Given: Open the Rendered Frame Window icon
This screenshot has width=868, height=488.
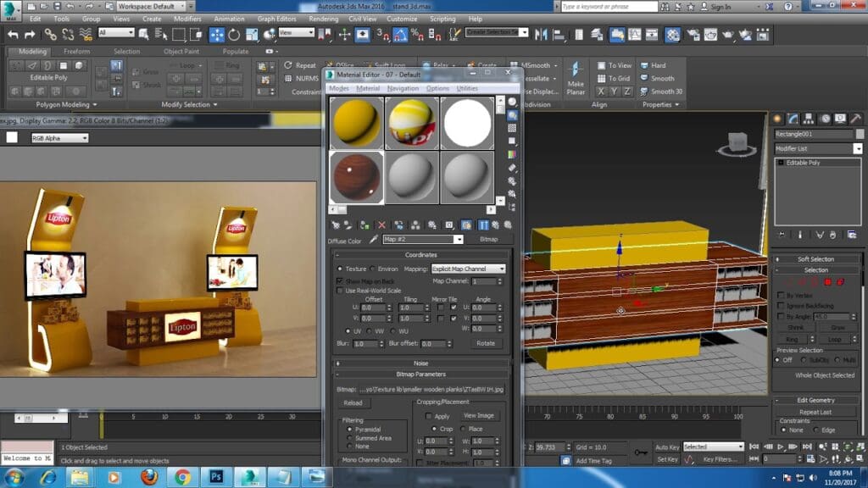Looking at the screenshot, I should pyautogui.click(x=711, y=35).
